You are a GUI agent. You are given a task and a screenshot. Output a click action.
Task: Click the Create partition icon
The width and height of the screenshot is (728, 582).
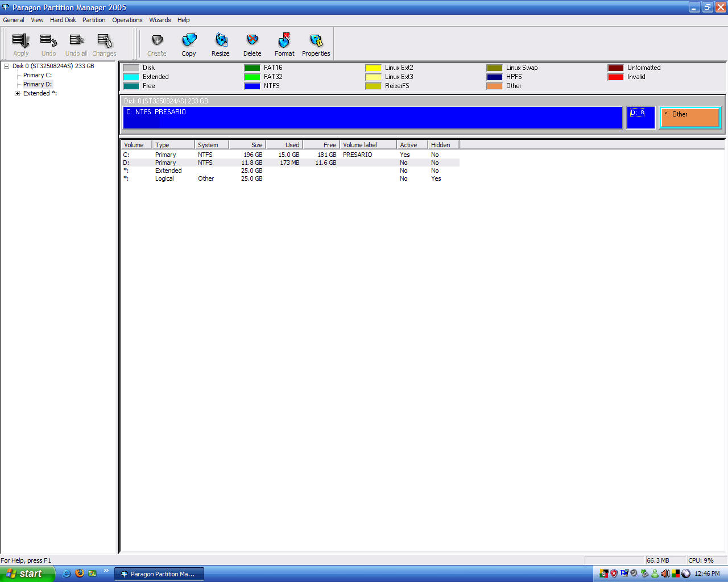pos(157,41)
